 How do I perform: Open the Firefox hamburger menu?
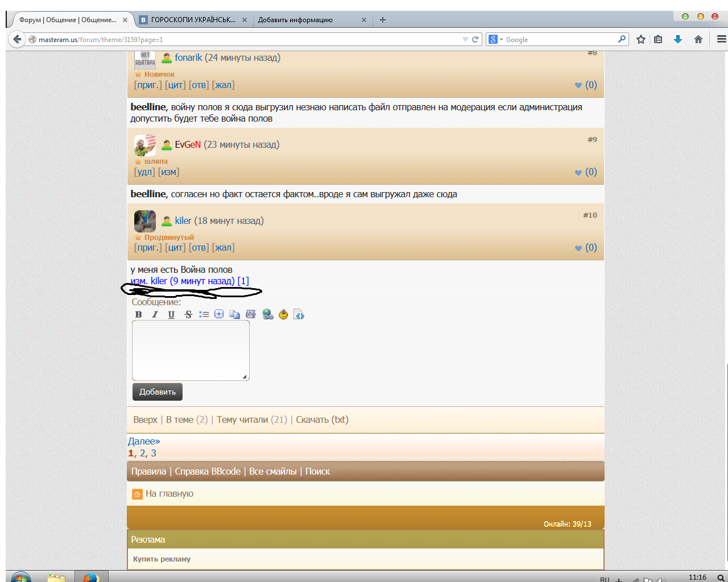tap(721, 39)
